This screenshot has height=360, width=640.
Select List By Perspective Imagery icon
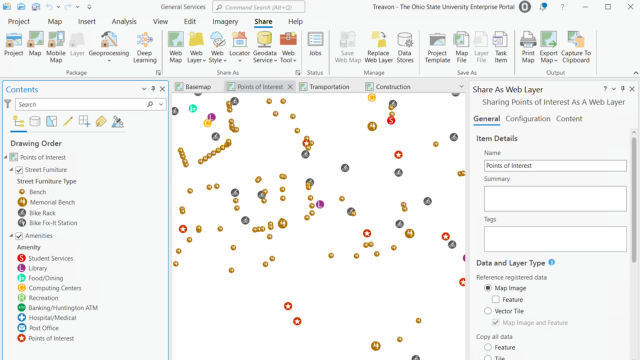[x=118, y=122]
